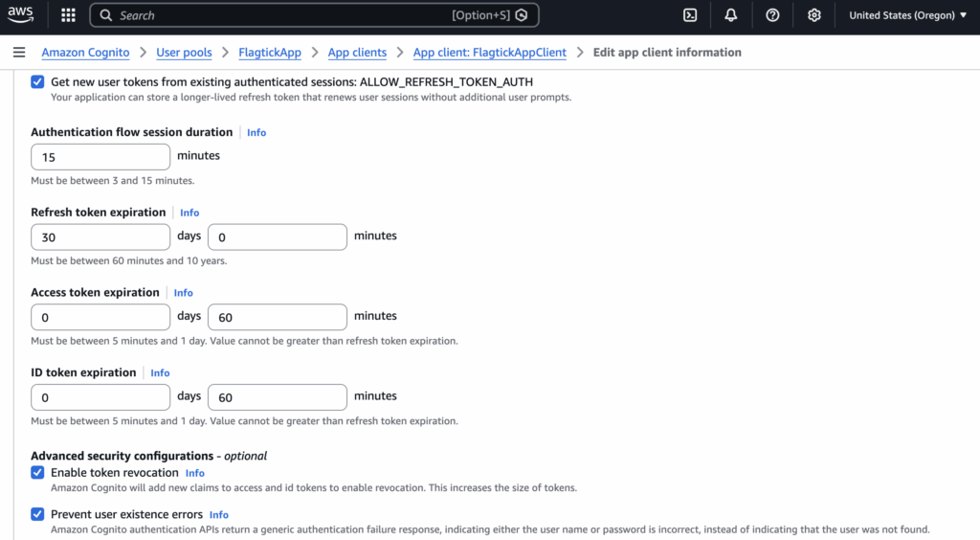Launch CloudShell terminal icon

[689, 15]
